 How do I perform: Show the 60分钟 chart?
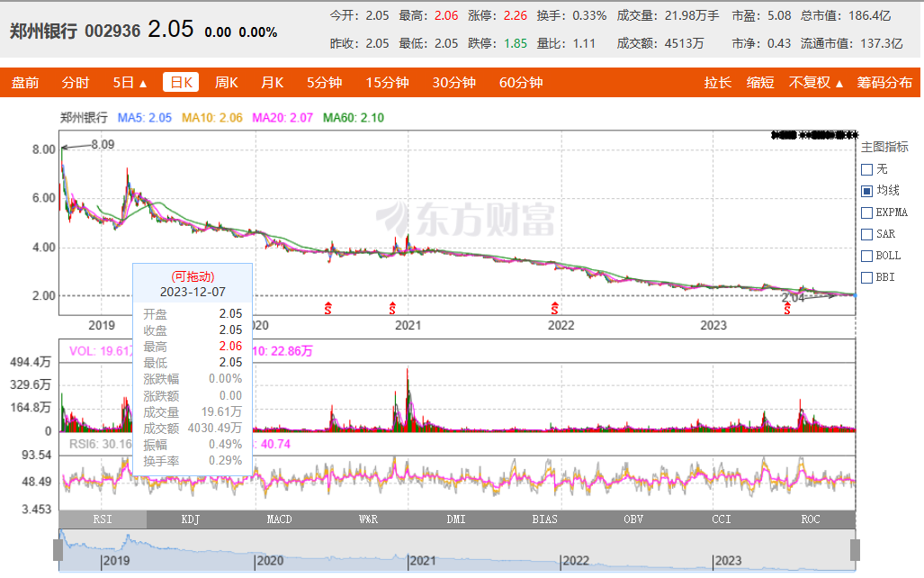521,83
